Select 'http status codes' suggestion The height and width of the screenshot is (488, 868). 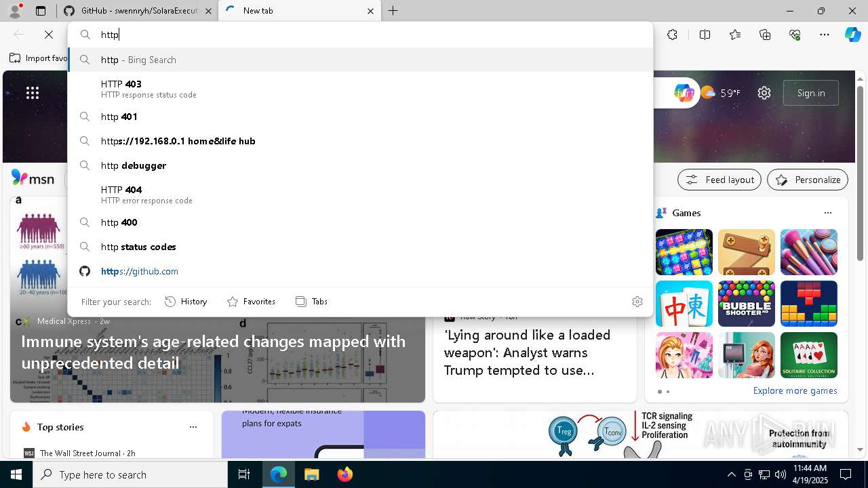click(x=360, y=247)
